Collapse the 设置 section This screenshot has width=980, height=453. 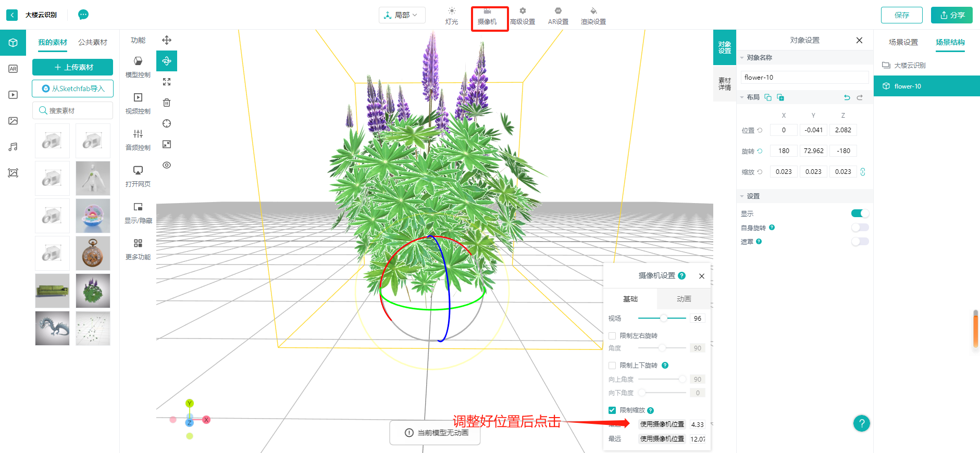coord(742,196)
